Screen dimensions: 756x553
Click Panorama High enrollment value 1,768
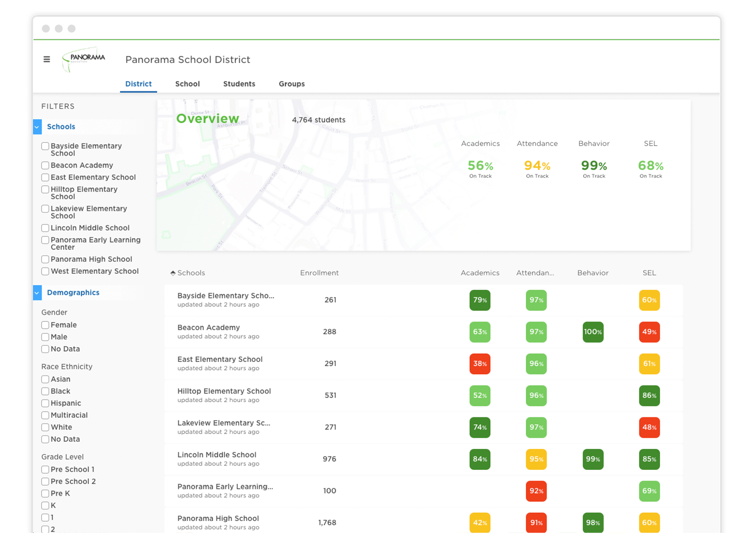point(327,523)
